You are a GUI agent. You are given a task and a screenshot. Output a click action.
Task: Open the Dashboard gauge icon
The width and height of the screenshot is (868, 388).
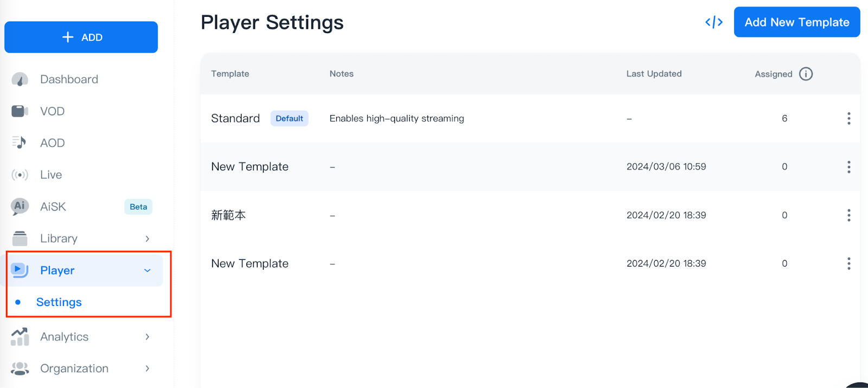(x=20, y=80)
